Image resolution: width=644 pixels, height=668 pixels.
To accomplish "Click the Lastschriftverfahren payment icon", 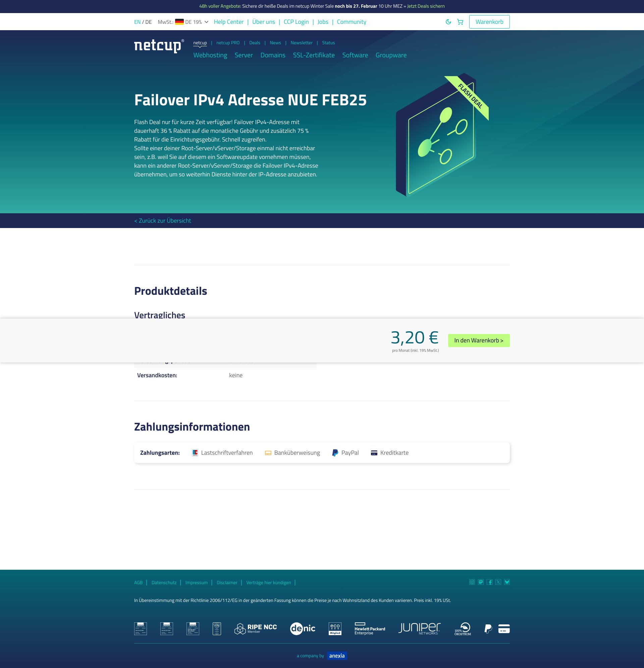I will [x=195, y=453].
